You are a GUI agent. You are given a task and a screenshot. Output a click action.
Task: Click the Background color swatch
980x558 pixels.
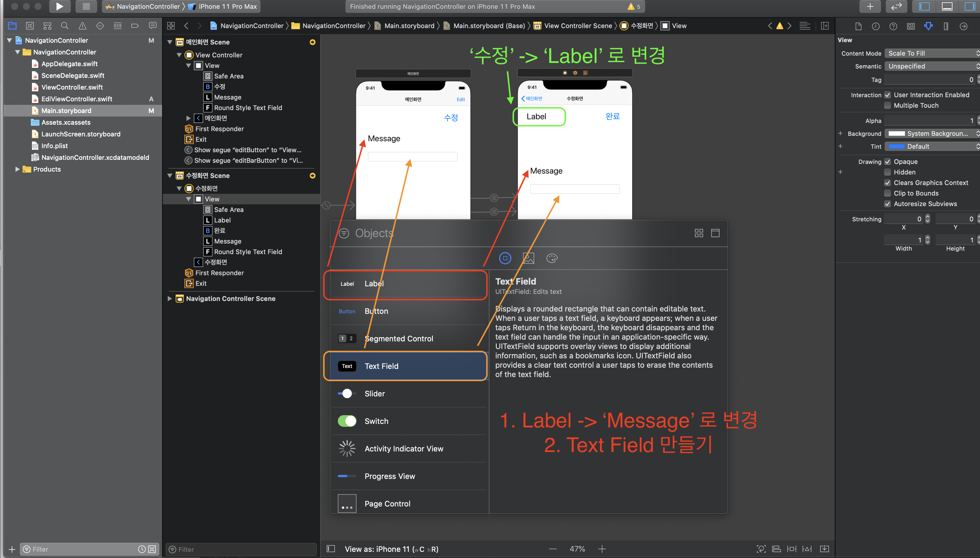[x=897, y=134]
